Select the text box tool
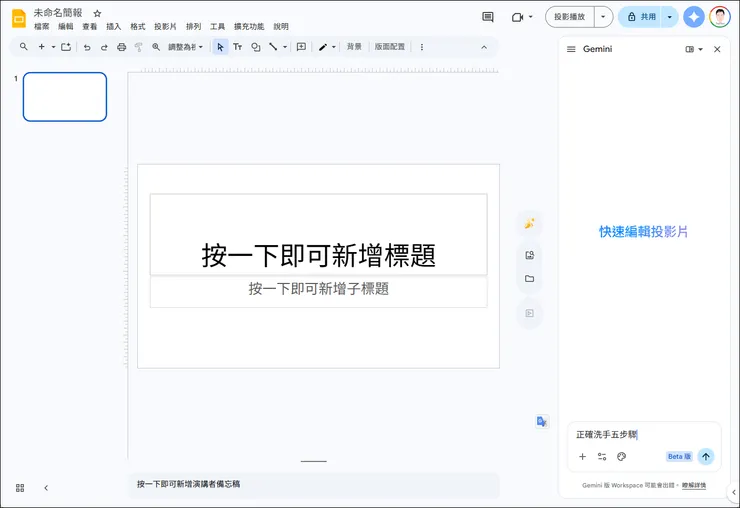The height and width of the screenshot is (508, 740). tap(237, 47)
